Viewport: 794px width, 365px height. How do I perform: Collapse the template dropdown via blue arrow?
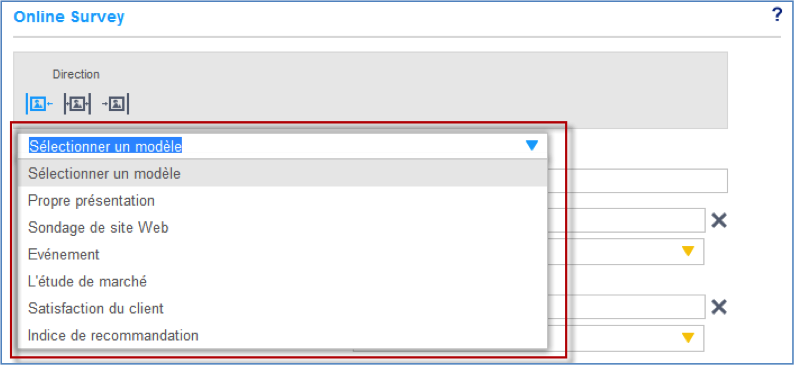pos(531,146)
